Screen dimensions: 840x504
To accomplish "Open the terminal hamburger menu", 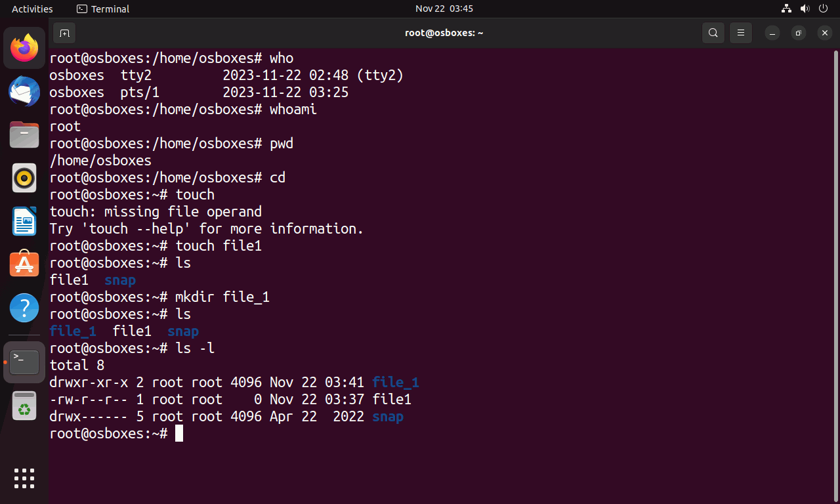I will [x=741, y=33].
